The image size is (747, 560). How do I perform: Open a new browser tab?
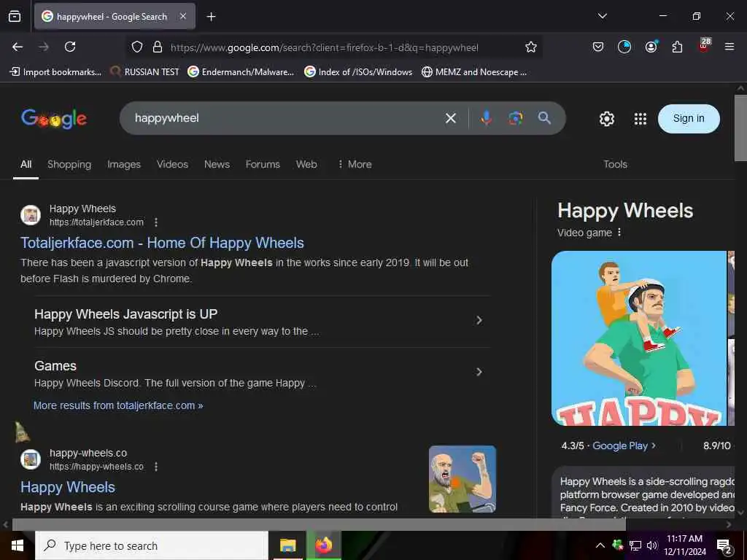click(x=211, y=17)
